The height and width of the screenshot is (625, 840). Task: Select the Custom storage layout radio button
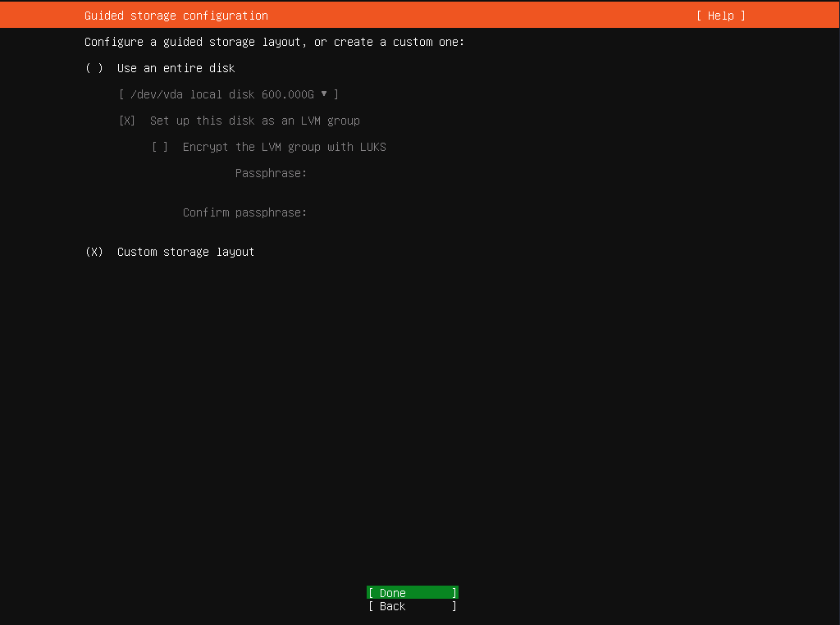tap(94, 252)
